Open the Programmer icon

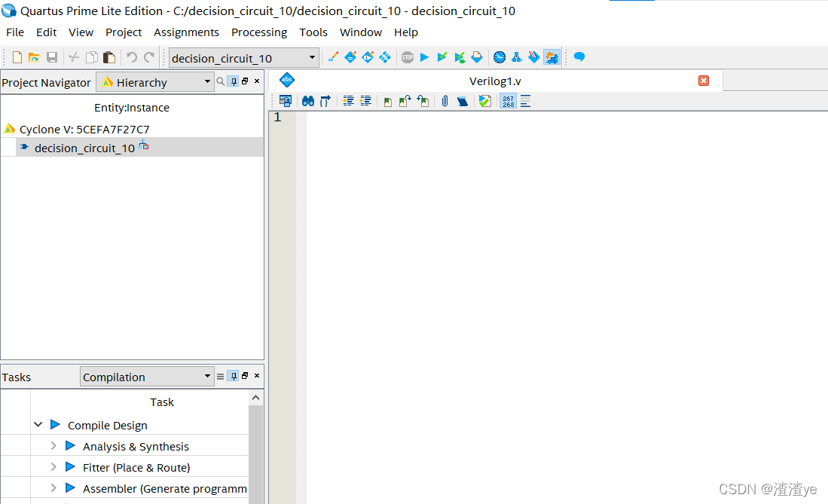click(534, 57)
